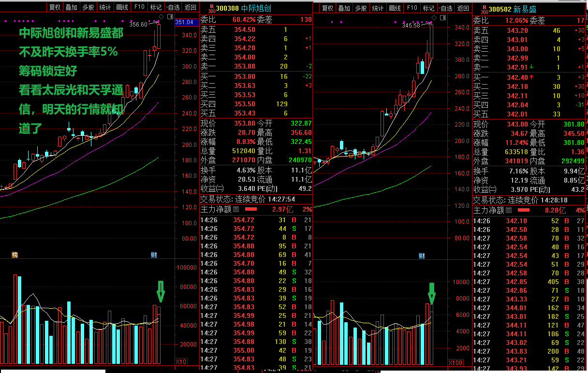Click 委比 12.06% value
Image resolution: width=588 pixels, height=373 pixels.
point(516,20)
